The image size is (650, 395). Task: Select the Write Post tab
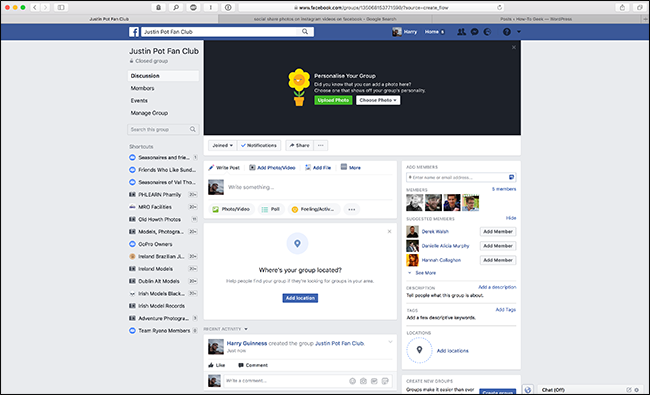pyautogui.click(x=224, y=168)
